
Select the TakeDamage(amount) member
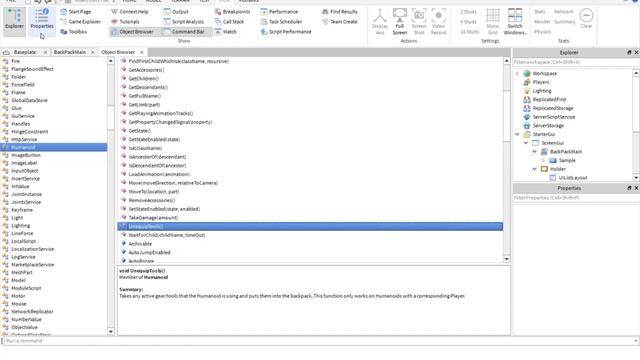pyautogui.click(x=153, y=218)
